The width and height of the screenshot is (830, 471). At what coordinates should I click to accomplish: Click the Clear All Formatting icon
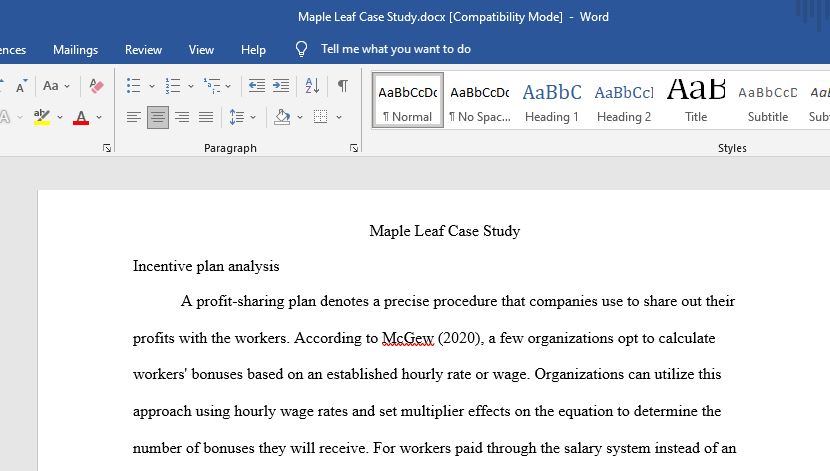tap(96, 85)
